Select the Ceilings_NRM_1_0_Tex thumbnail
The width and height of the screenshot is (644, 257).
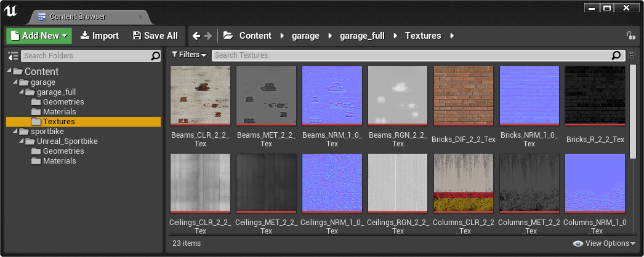(332, 183)
